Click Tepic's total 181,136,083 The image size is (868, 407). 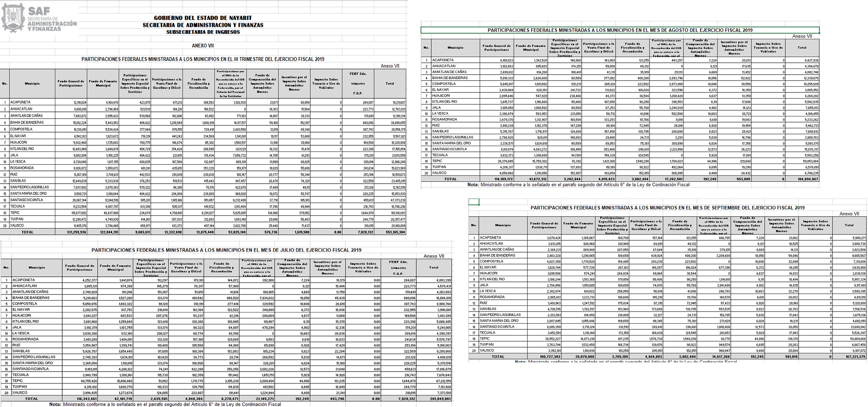tap(390, 213)
